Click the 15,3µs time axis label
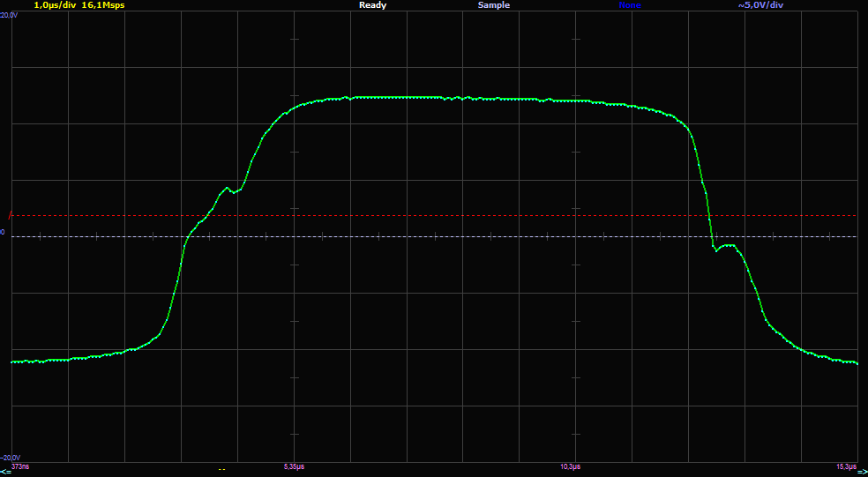Screen dimensions: 868x477 click(x=847, y=467)
